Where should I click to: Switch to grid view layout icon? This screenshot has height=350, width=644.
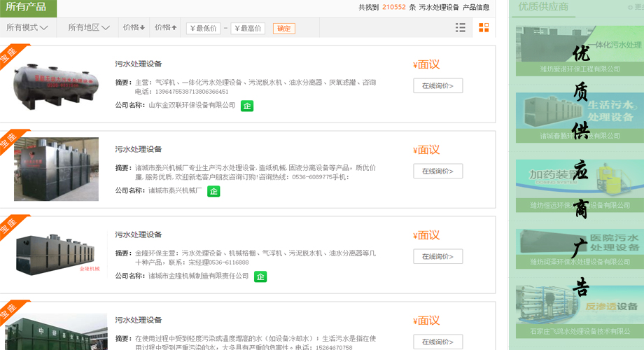484,28
